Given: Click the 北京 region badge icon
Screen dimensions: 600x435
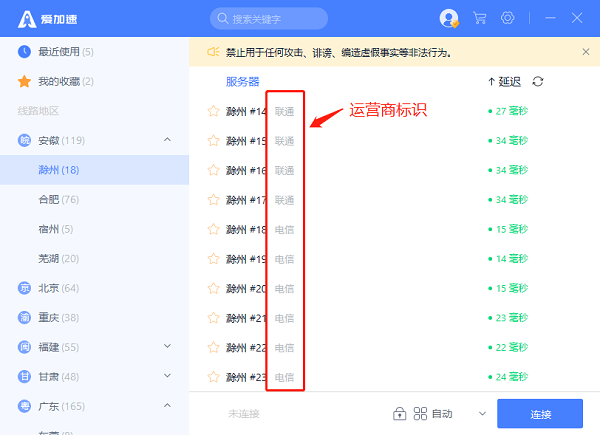Looking at the screenshot, I should (x=24, y=288).
